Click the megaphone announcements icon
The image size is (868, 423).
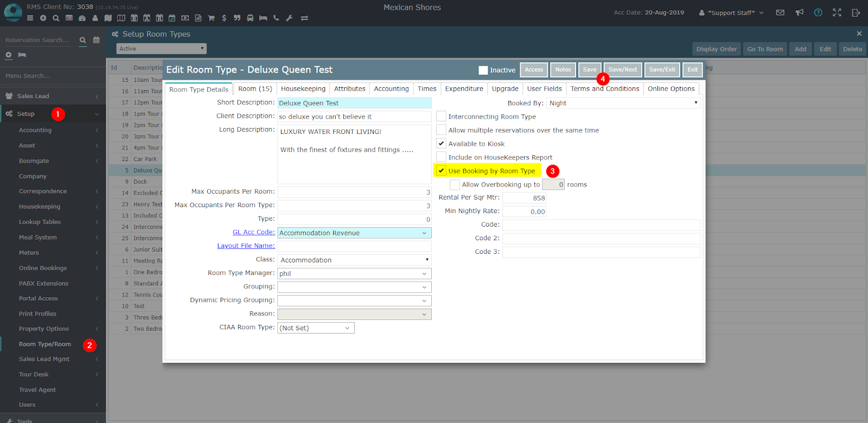800,12
